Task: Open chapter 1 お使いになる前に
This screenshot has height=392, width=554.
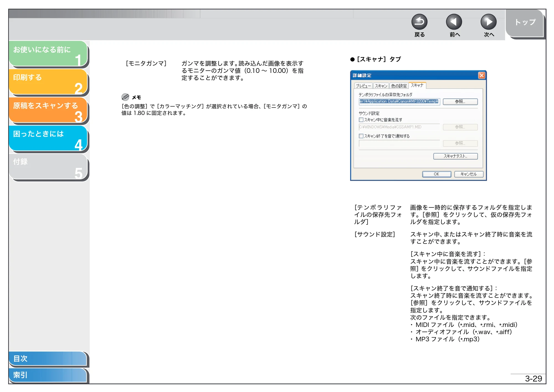Action: (x=48, y=54)
